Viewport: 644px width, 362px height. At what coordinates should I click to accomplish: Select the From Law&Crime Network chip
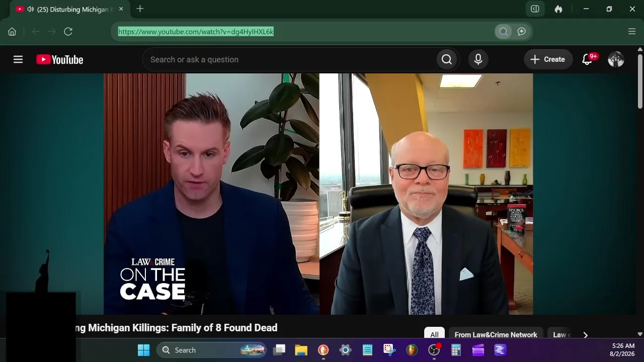click(x=496, y=334)
